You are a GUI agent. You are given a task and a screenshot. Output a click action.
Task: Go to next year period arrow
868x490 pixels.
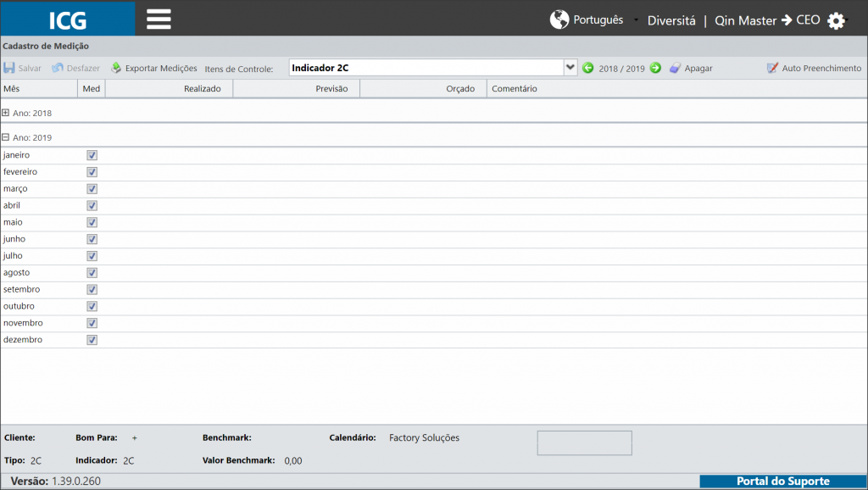(x=655, y=68)
